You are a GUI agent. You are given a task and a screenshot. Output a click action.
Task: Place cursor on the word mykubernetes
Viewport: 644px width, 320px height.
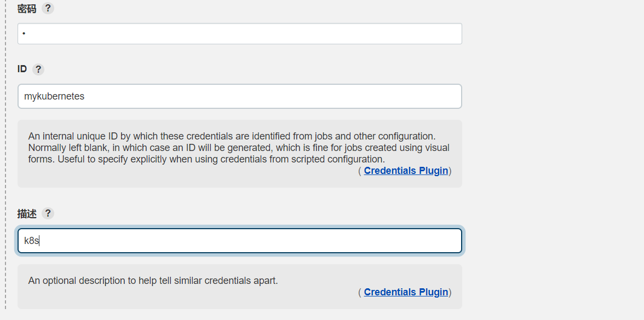coord(54,96)
